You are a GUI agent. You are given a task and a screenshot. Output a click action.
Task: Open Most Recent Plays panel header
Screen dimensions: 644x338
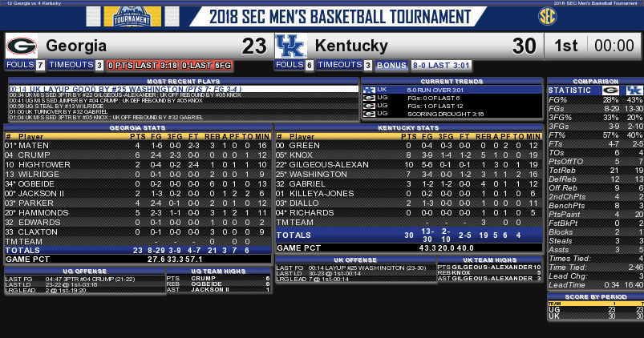(x=184, y=81)
